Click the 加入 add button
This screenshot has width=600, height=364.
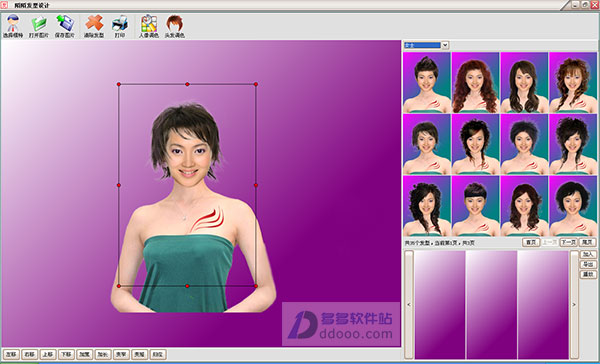(x=588, y=255)
